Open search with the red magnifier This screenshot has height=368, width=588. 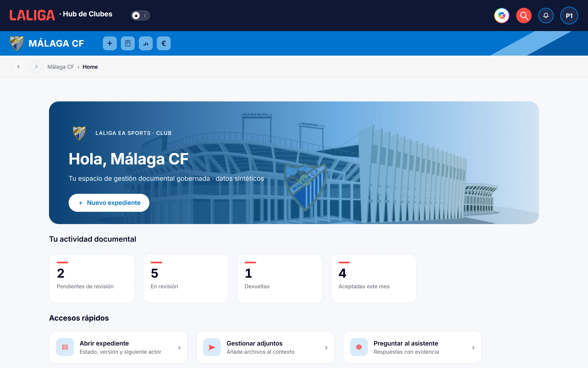[x=524, y=16]
